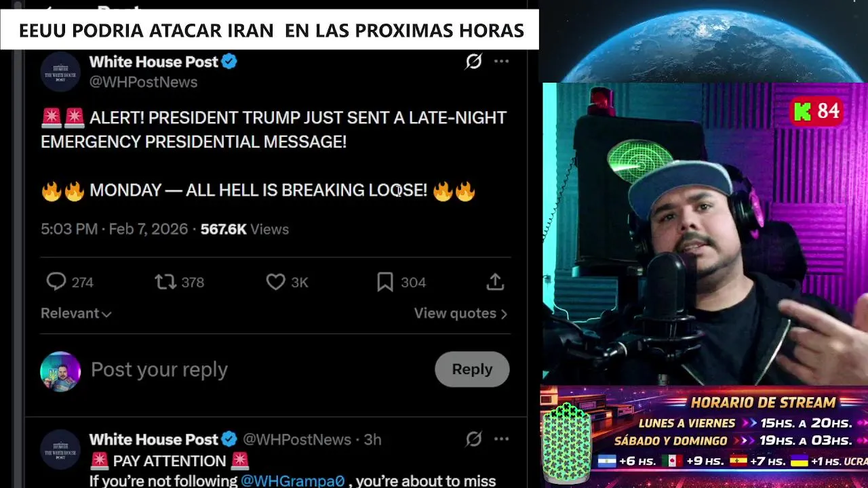Image resolution: width=868 pixels, height=488 pixels.
Task: Open View quotes chevron link
Action: pyautogui.click(x=461, y=313)
